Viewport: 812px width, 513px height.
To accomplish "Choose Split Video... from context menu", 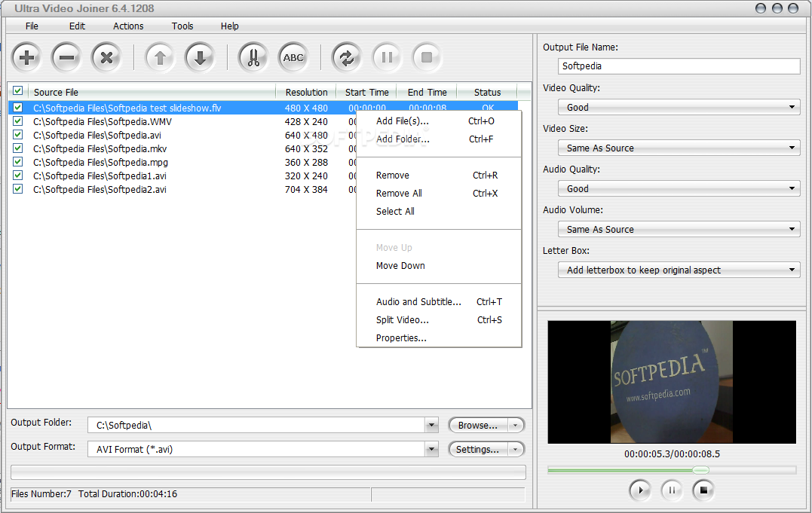I will click(x=439, y=320).
